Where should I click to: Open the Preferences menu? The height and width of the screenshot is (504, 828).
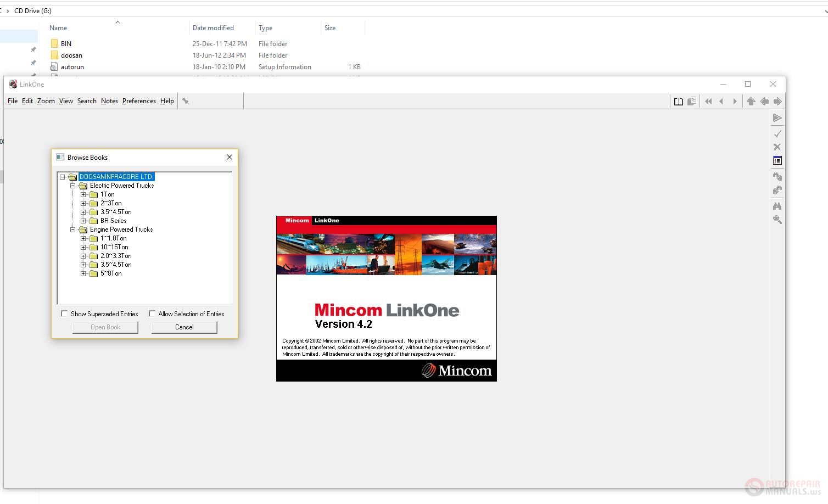(x=139, y=101)
